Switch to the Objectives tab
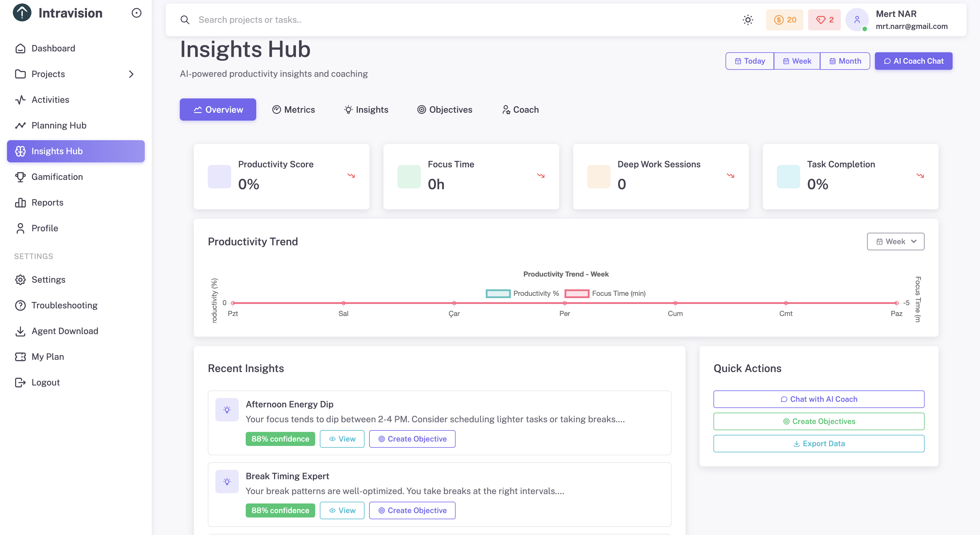Viewport: 980px width, 535px height. (x=444, y=110)
